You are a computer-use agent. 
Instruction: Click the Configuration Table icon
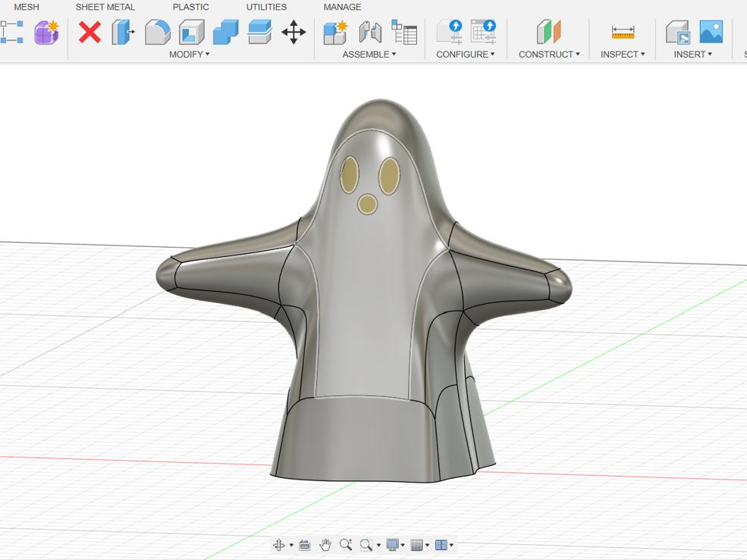[x=484, y=33]
